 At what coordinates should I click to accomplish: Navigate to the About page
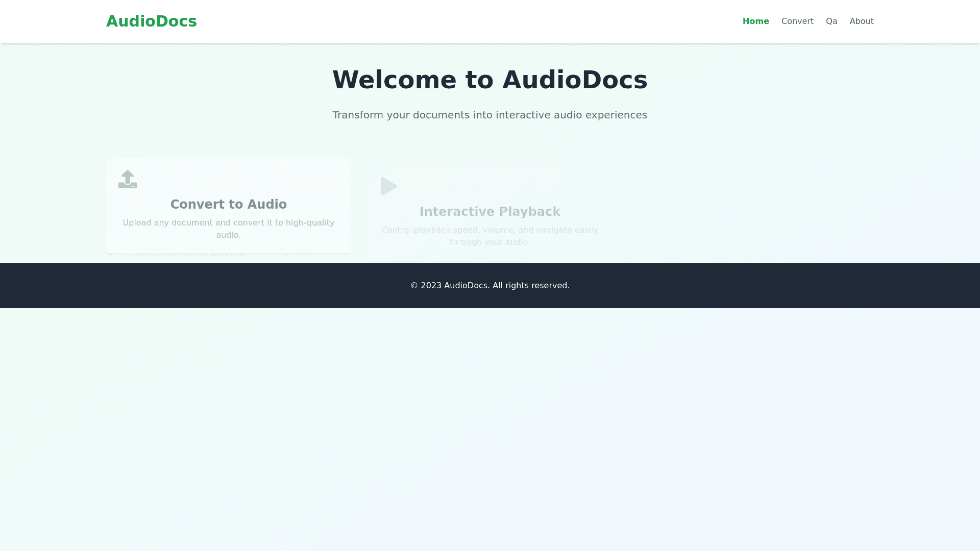[861, 21]
